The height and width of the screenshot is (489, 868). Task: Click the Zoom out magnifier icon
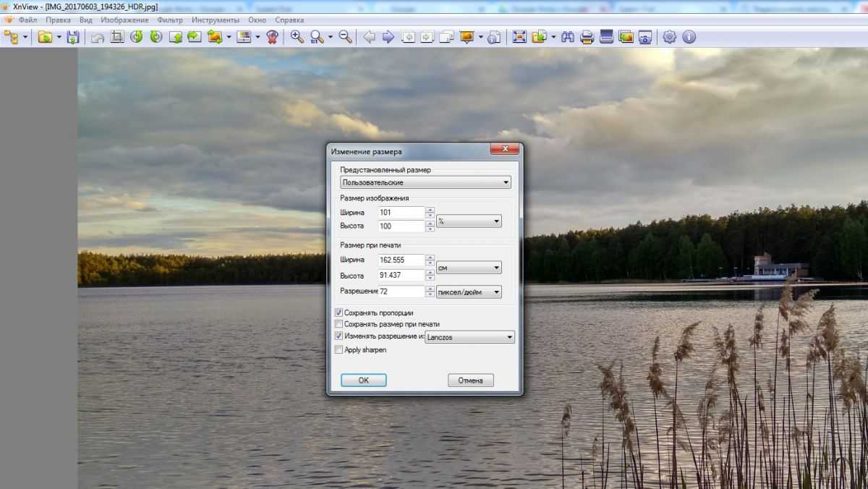tap(346, 37)
